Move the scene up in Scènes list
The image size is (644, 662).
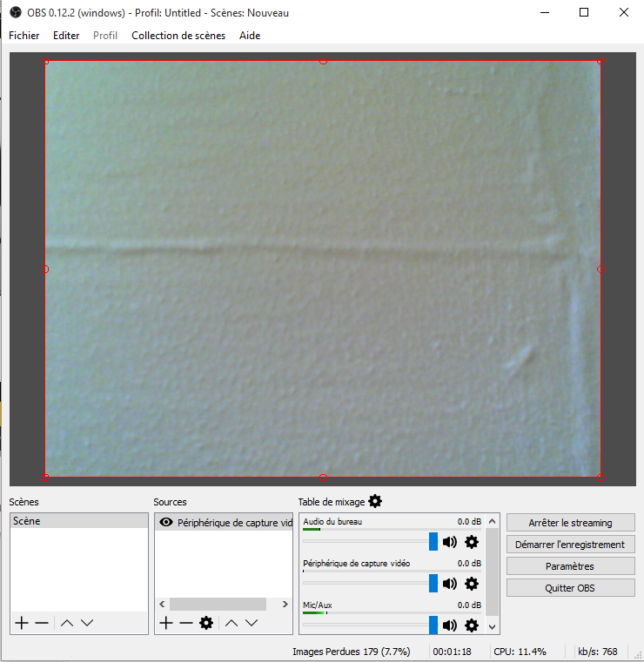tap(66, 623)
